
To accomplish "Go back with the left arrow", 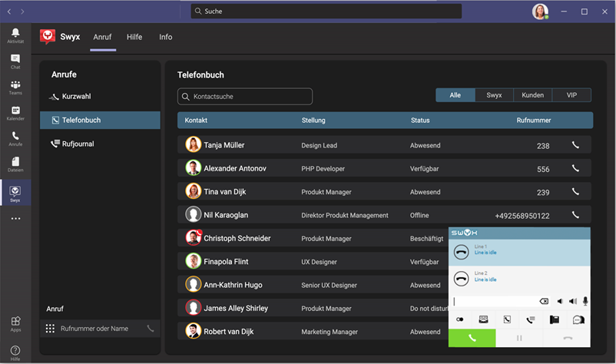I will coord(9,12).
